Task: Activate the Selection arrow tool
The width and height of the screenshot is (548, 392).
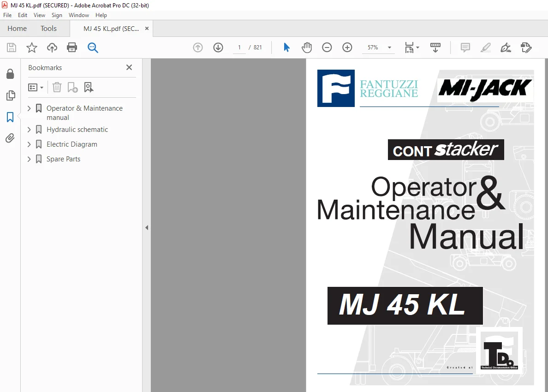Action: (286, 48)
